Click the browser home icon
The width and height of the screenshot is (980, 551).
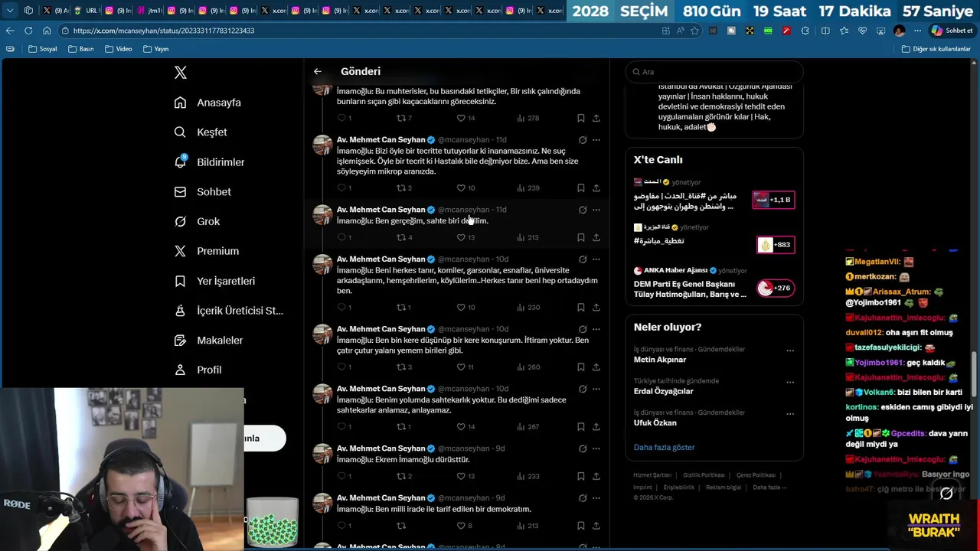click(47, 31)
